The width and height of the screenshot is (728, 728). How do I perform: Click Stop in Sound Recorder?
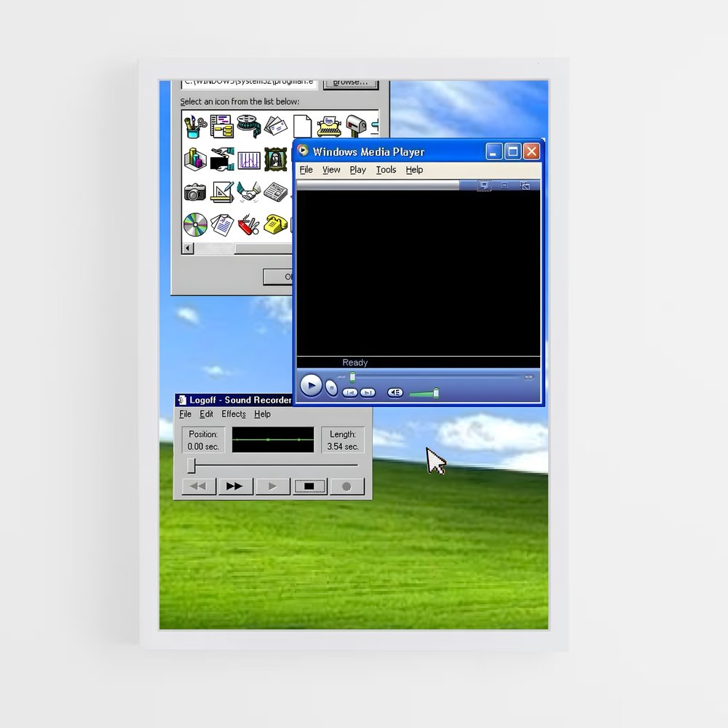tap(309, 486)
